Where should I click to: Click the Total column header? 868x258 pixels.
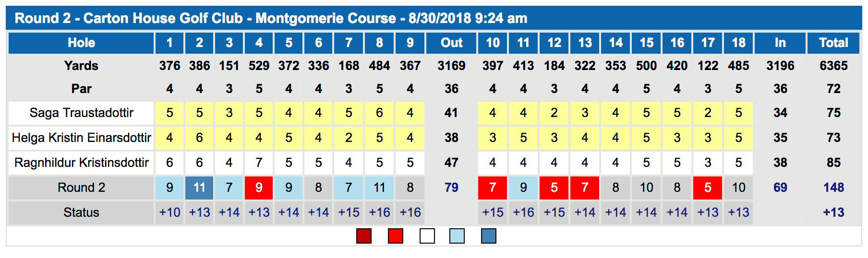tap(833, 43)
